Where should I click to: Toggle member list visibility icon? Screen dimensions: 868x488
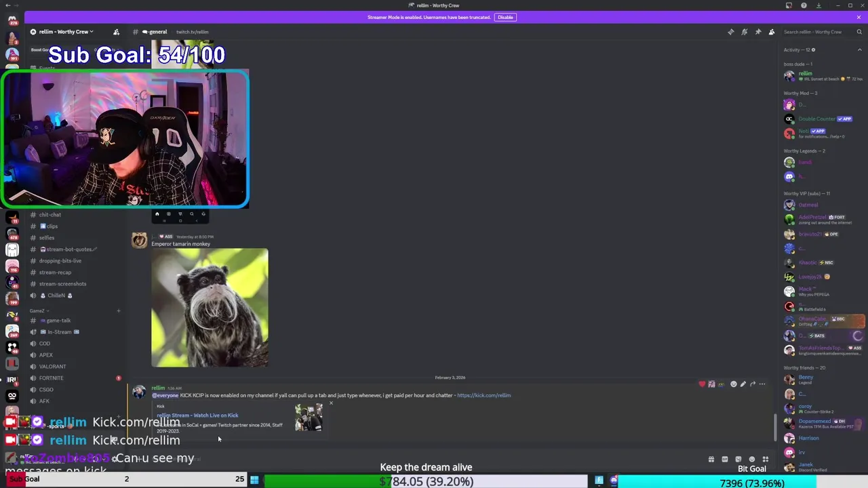tap(772, 32)
